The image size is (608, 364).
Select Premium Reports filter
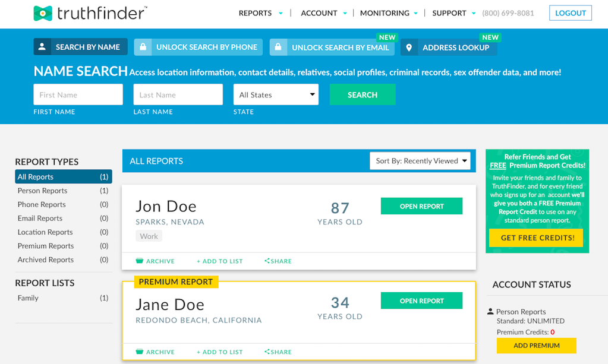click(x=64, y=246)
